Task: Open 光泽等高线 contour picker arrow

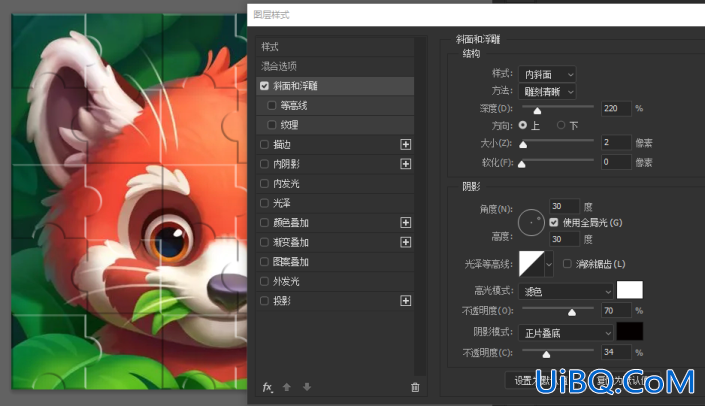Action: (x=549, y=264)
